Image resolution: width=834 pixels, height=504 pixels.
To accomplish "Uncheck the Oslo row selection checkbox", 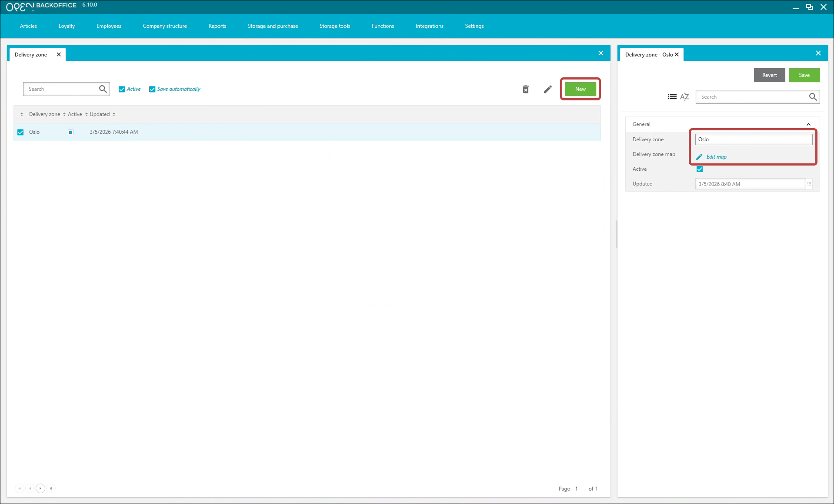I will [20, 132].
